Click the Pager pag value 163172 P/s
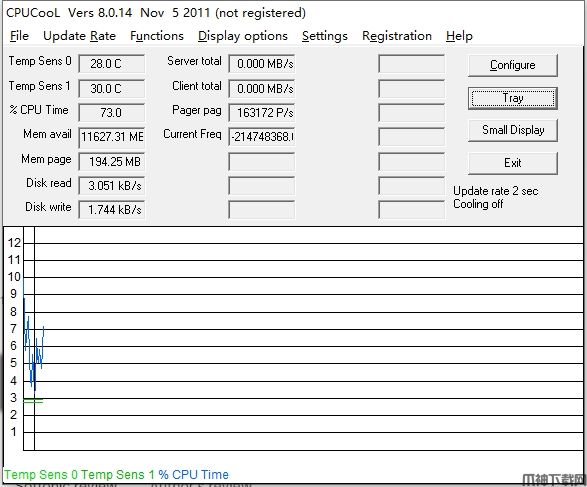 coord(262,113)
